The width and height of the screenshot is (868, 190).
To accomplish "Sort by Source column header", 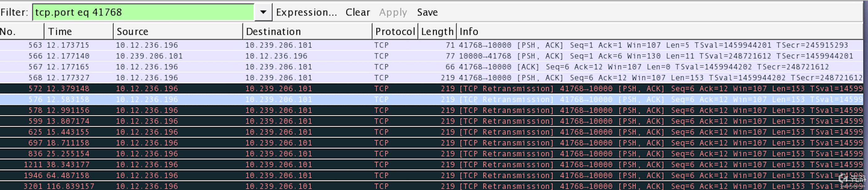I will tap(178, 31).
